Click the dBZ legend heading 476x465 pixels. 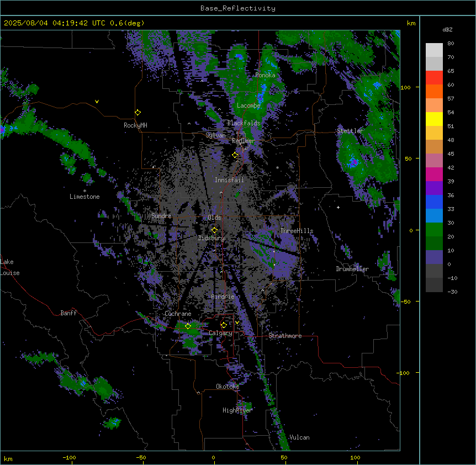[x=447, y=30]
